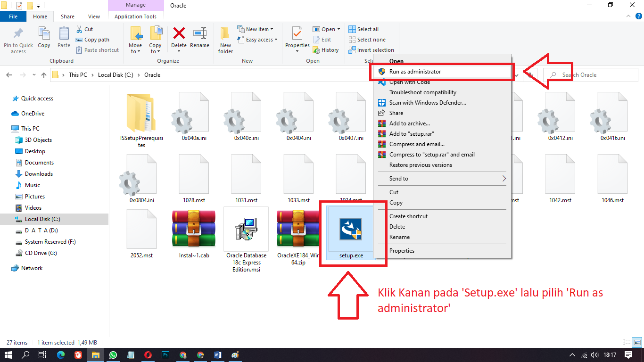Click the Windows Start button
Screen dimensions: 644x362
click(8, 355)
